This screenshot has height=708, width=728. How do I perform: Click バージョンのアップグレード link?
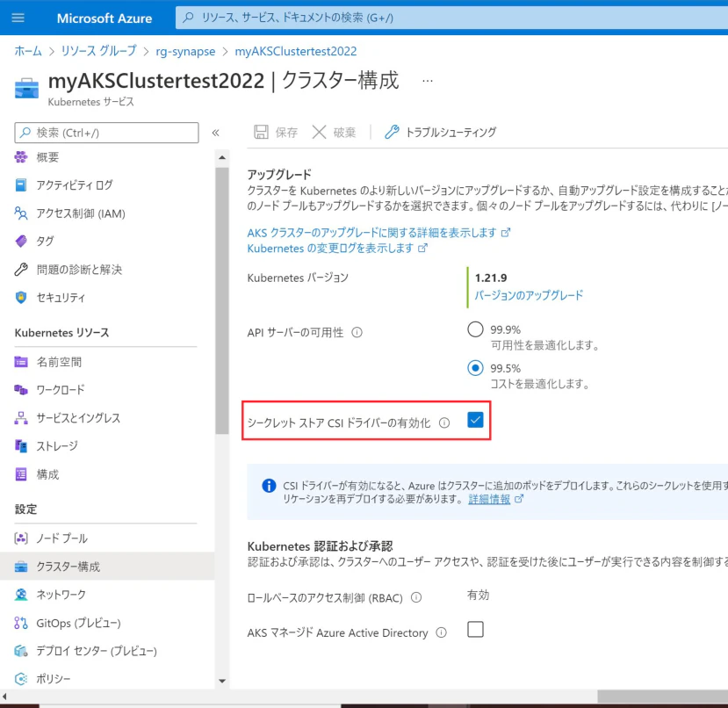pos(529,295)
